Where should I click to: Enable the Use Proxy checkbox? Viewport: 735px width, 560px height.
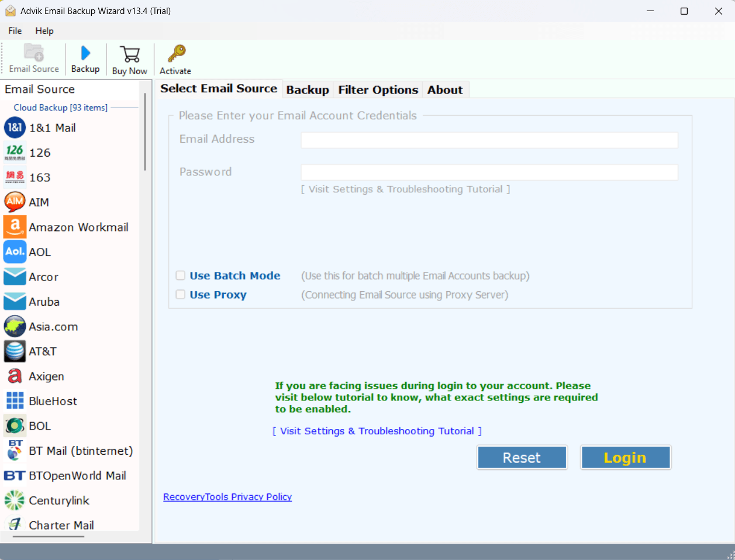click(181, 295)
